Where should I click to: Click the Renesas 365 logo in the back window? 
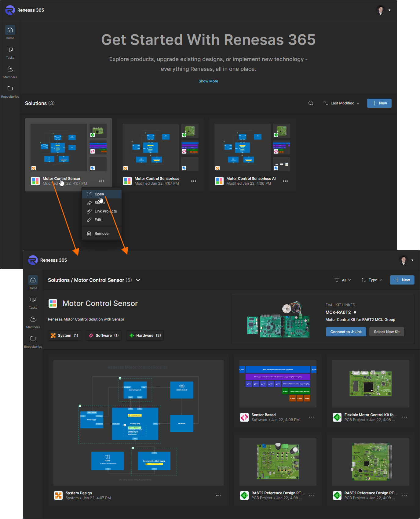coord(10,10)
